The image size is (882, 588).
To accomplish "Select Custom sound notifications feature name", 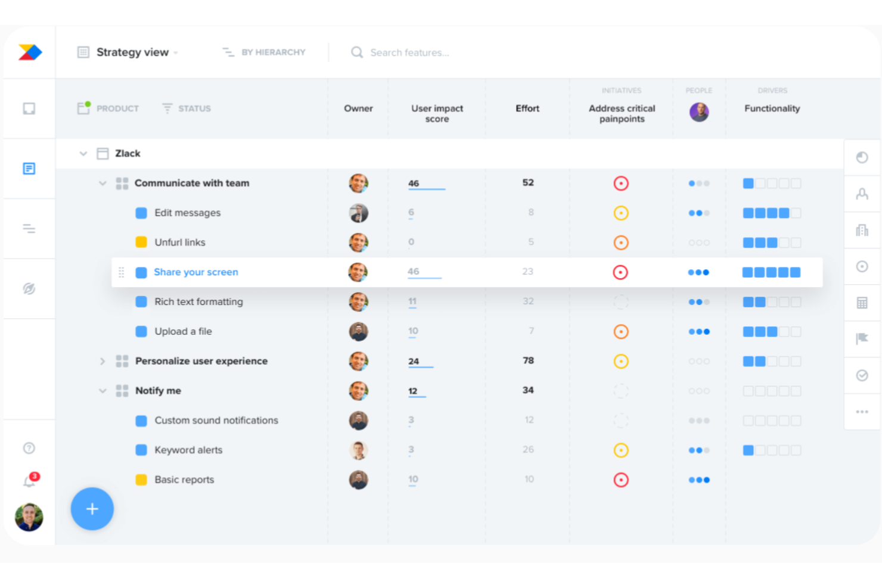I will [x=216, y=421].
